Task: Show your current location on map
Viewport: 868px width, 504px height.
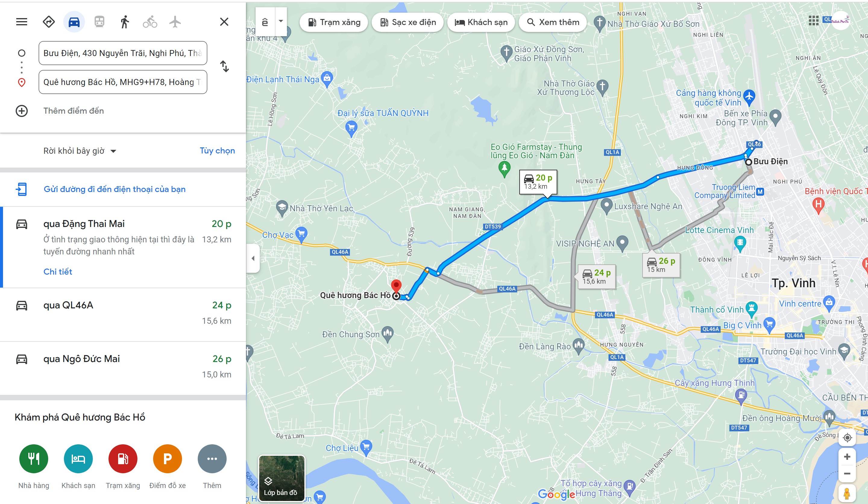Action: click(x=847, y=437)
